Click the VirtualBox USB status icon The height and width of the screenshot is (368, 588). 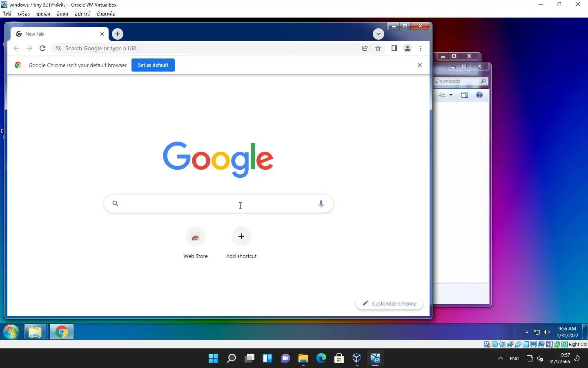[x=518, y=344]
